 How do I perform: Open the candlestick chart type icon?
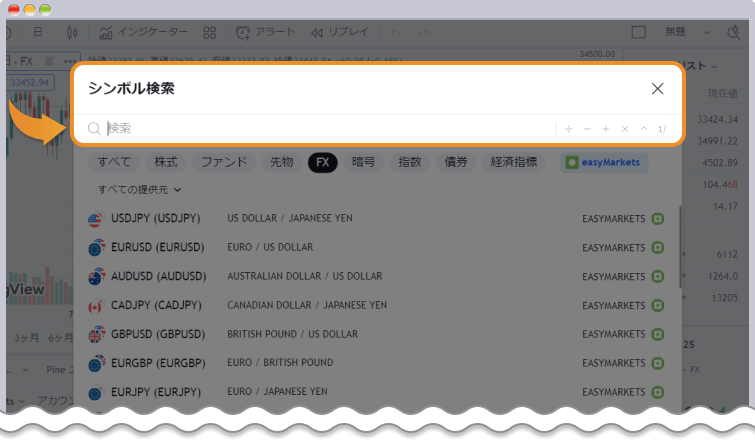point(72,33)
